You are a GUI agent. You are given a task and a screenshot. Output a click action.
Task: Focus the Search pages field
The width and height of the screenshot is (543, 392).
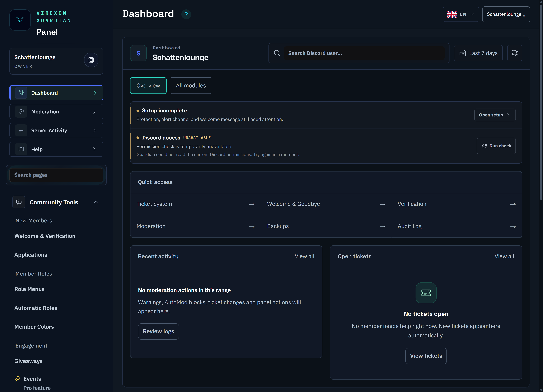click(56, 175)
